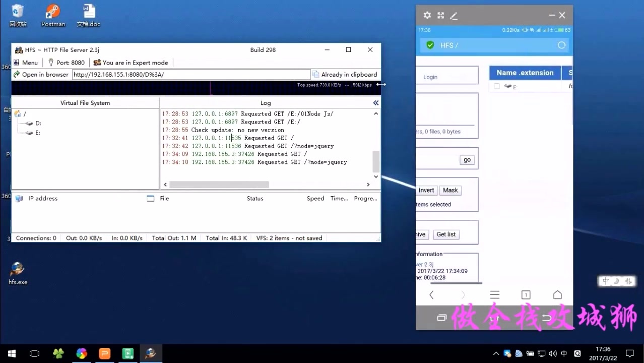
Task: Click the Speed column header
Action: coord(315,199)
